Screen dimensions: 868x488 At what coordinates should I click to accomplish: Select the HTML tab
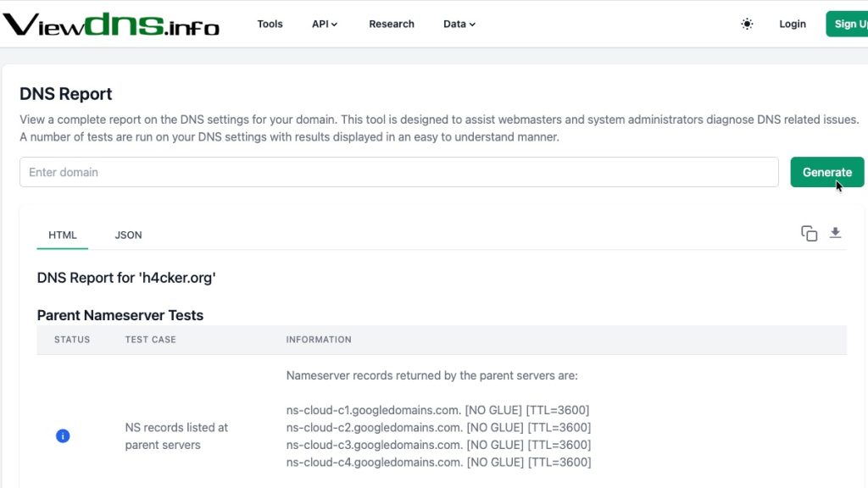[x=63, y=236]
